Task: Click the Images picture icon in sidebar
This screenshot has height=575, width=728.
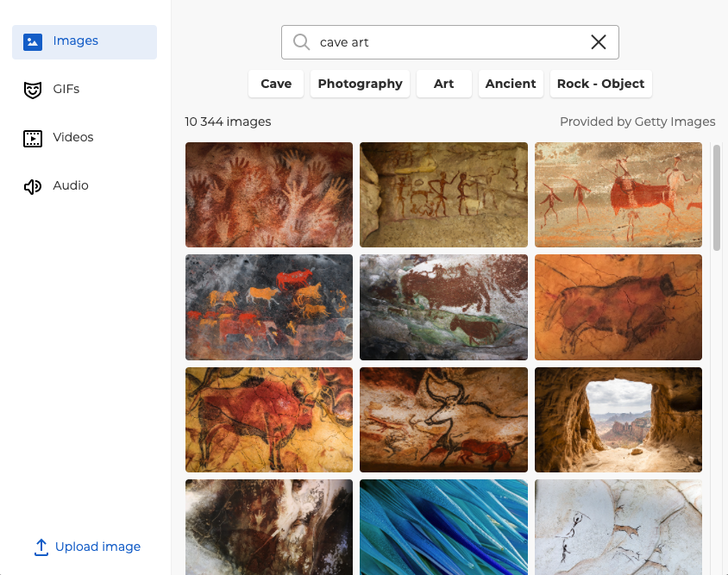Action: coord(33,41)
